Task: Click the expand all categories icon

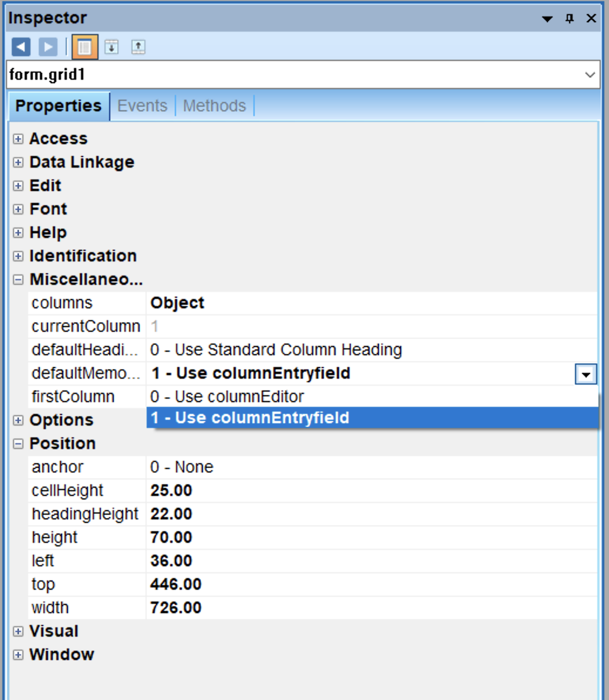Action: point(111,47)
